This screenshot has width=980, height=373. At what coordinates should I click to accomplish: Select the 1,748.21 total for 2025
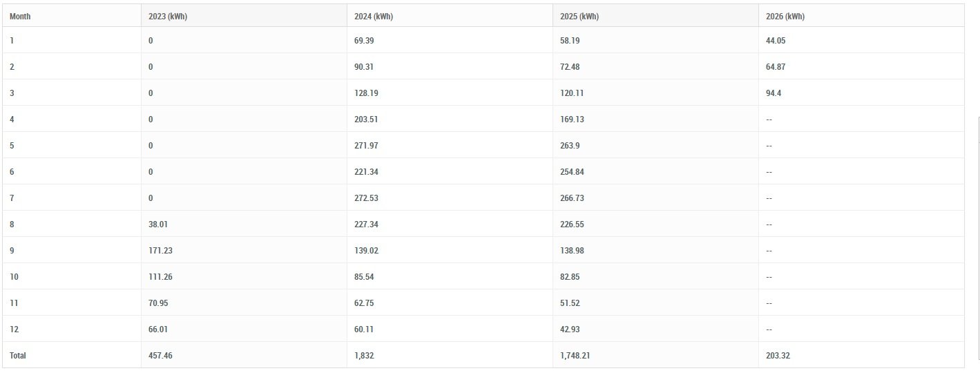577,356
